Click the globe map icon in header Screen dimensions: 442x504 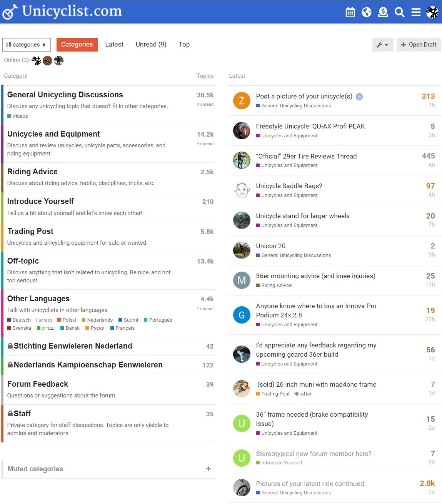[367, 12]
